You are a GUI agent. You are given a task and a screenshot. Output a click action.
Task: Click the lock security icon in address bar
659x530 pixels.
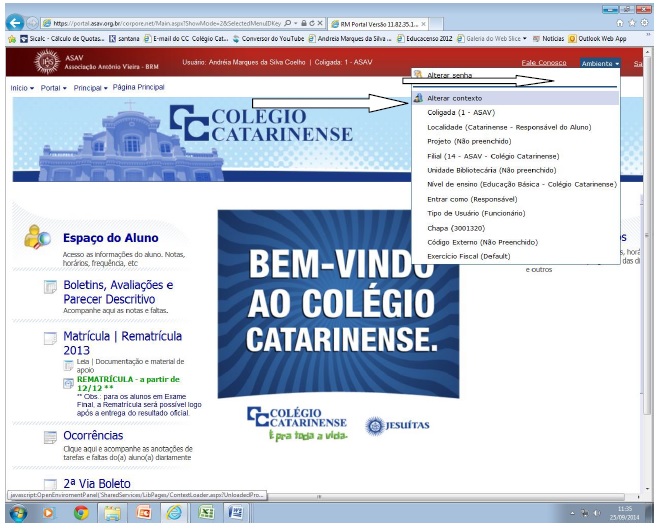pyautogui.click(x=304, y=23)
